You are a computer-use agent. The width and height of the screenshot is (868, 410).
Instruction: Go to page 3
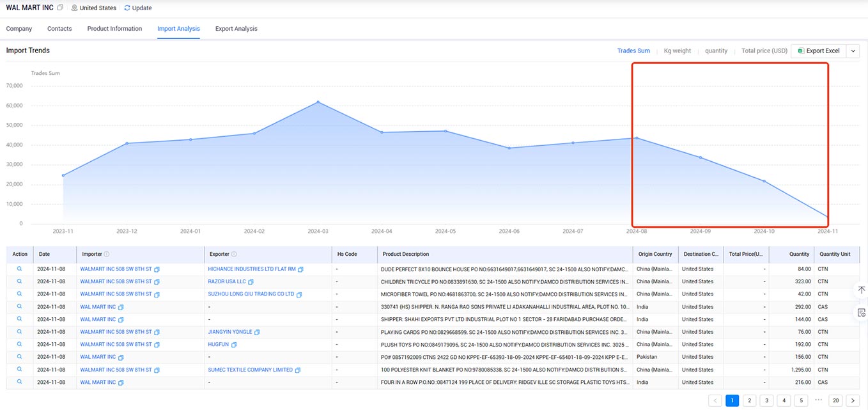[766, 400]
